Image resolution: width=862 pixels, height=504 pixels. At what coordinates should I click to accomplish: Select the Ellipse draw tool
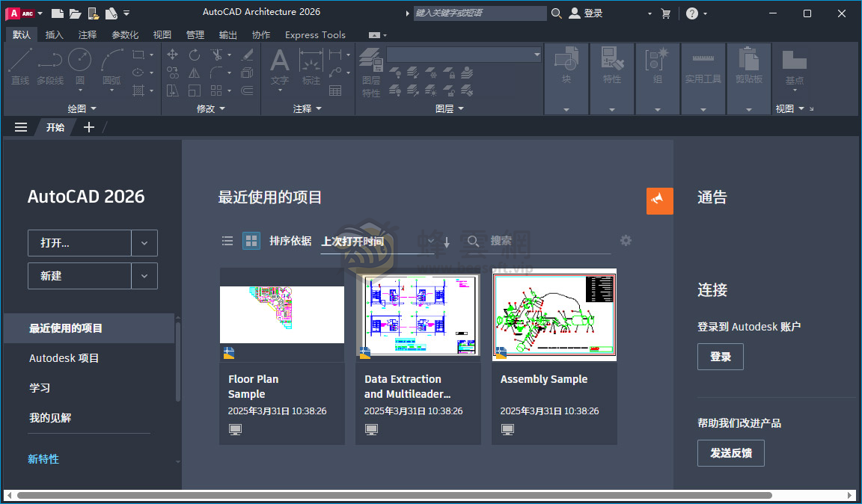coord(138,73)
